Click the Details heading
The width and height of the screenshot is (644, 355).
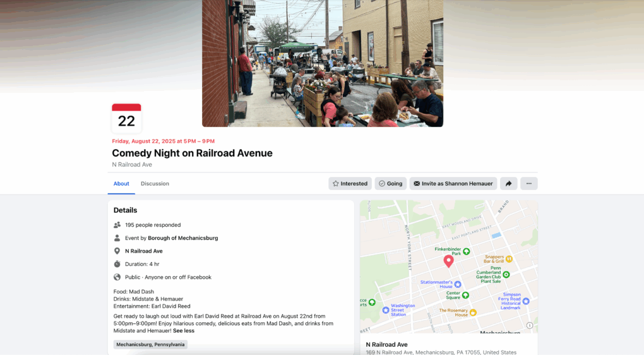(125, 210)
